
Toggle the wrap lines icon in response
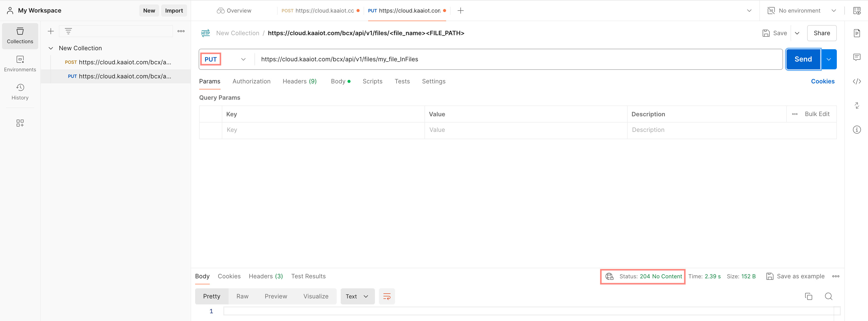[386, 296]
